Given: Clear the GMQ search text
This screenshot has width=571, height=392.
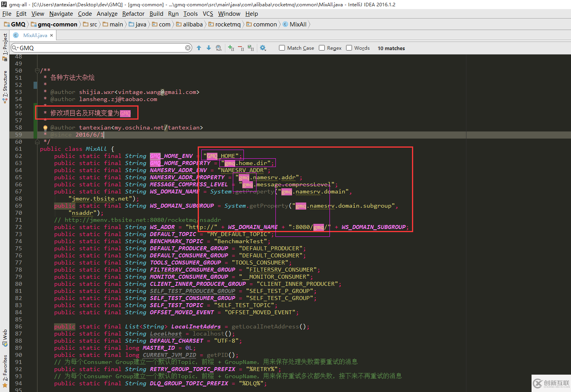Looking at the screenshot, I should point(188,48).
